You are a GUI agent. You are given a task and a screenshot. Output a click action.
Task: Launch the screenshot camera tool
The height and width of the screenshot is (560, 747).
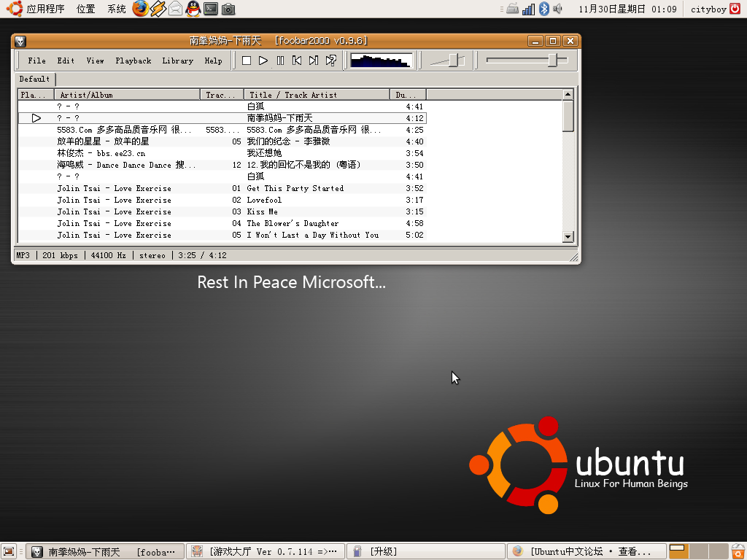228,9
